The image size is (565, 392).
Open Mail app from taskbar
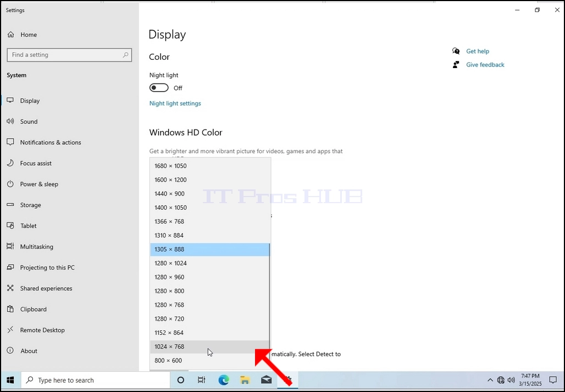[266, 380]
